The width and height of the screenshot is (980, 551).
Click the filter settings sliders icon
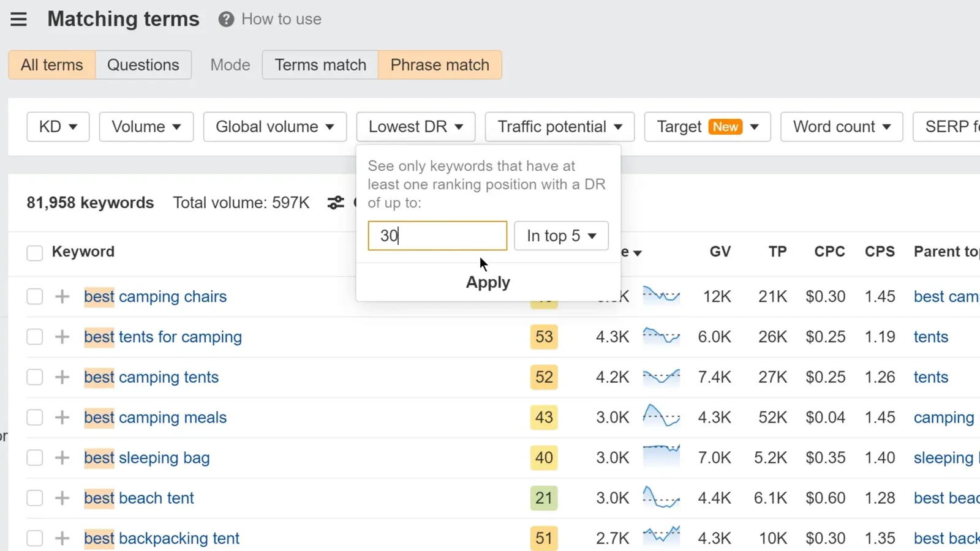pyautogui.click(x=336, y=203)
